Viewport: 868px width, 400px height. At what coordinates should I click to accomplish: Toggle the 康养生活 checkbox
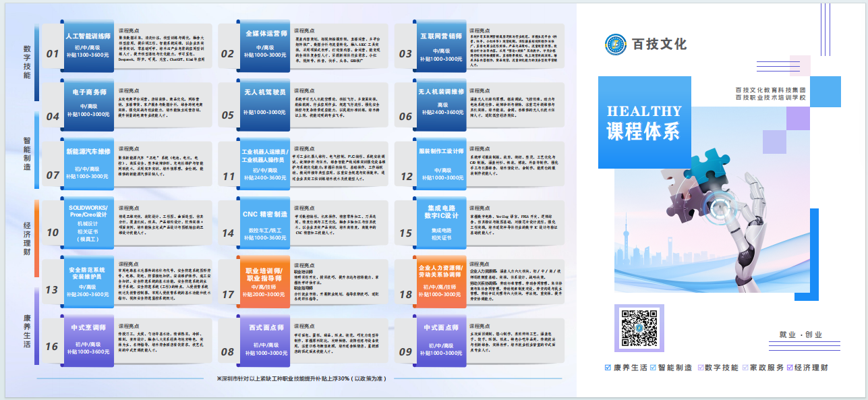pyautogui.click(x=609, y=368)
